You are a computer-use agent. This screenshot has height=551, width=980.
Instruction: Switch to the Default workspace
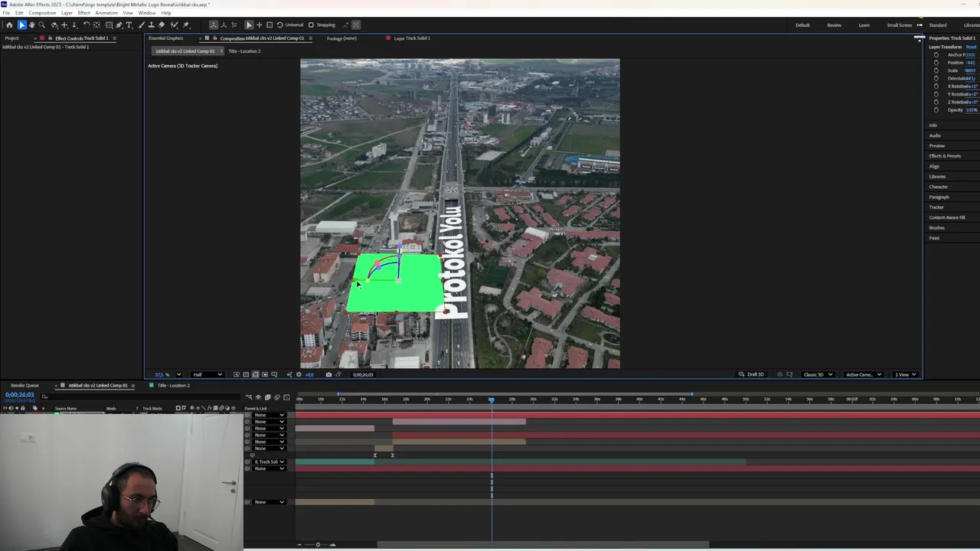802,25
